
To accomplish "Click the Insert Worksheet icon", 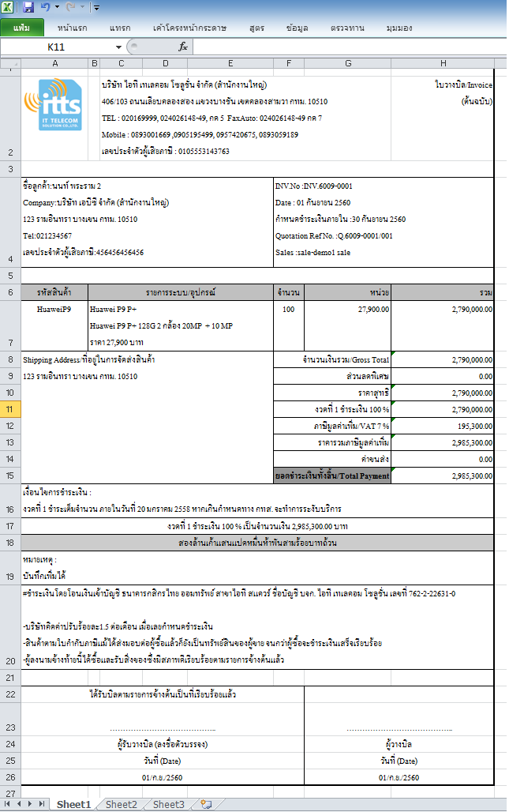I will tap(207, 804).
